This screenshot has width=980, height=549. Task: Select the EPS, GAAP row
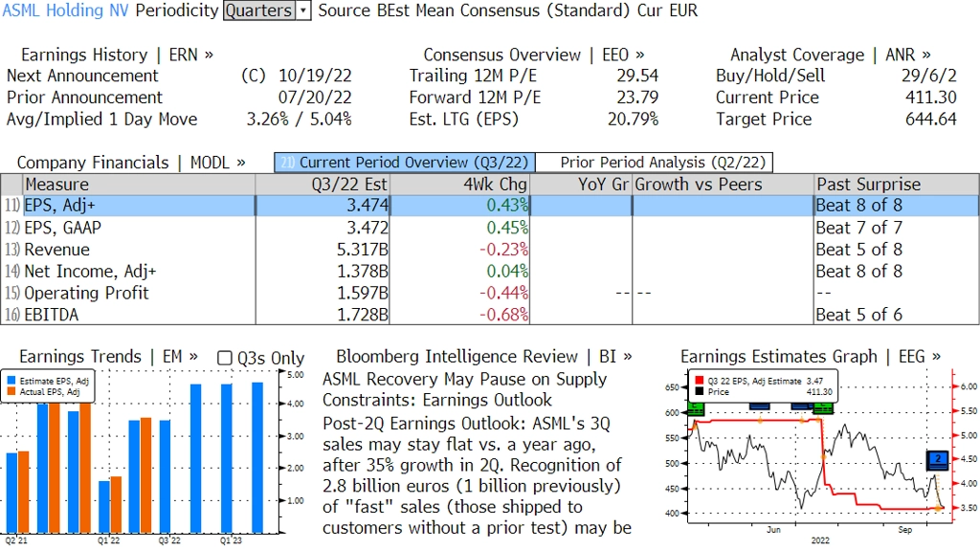click(x=489, y=228)
